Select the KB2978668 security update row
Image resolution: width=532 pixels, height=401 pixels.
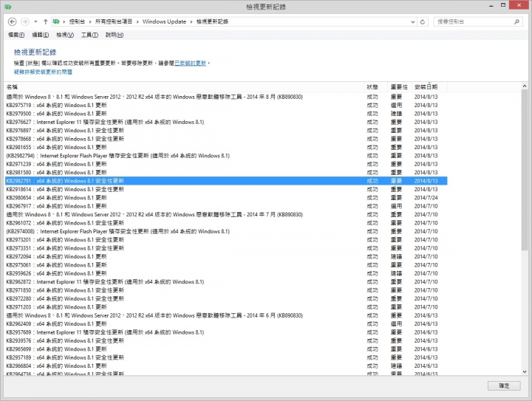coord(226,139)
